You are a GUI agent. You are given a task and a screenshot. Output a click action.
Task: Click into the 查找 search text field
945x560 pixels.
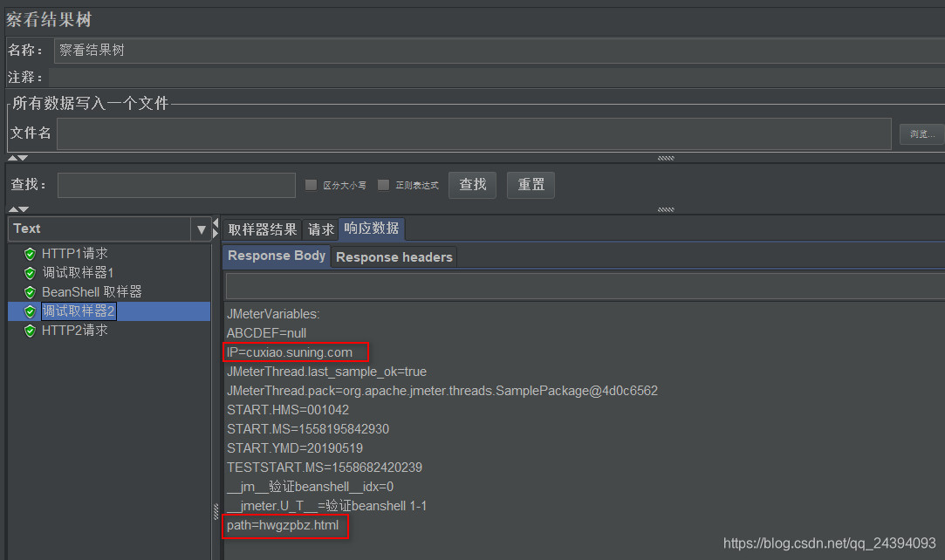[x=176, y=185]
